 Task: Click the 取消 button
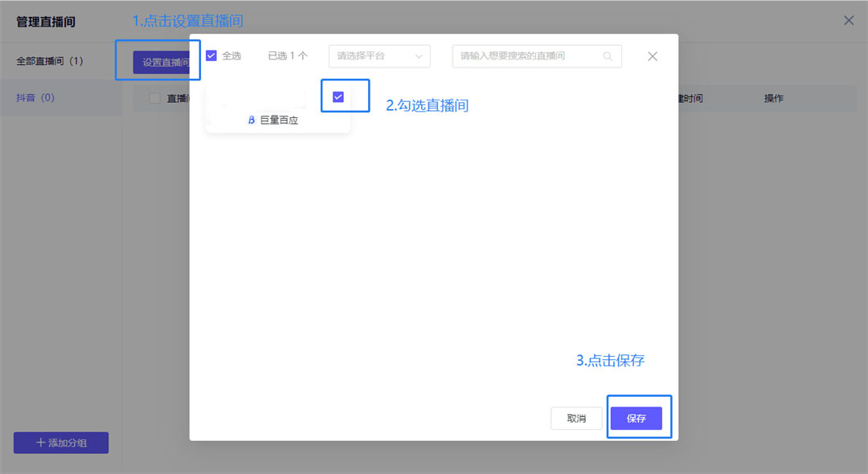tap(576, 417)
